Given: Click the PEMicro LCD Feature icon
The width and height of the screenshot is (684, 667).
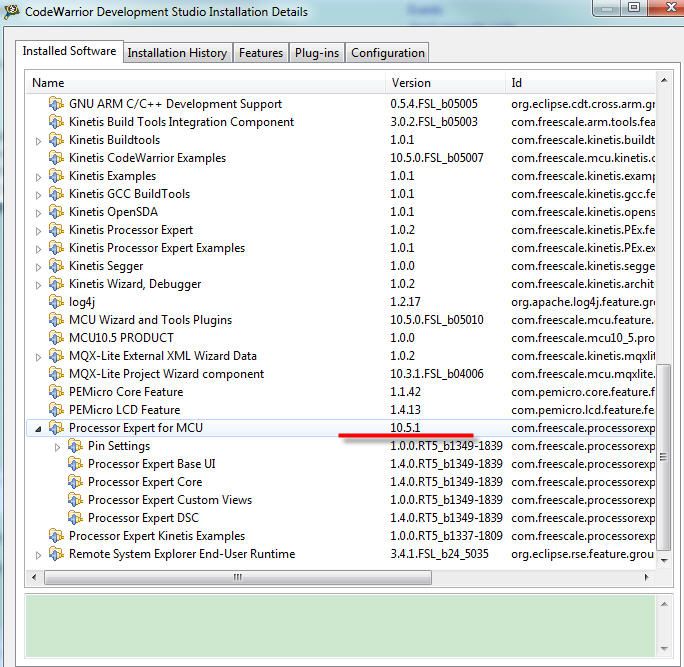Looking at the screenshot, I should (x=56, y=410).
